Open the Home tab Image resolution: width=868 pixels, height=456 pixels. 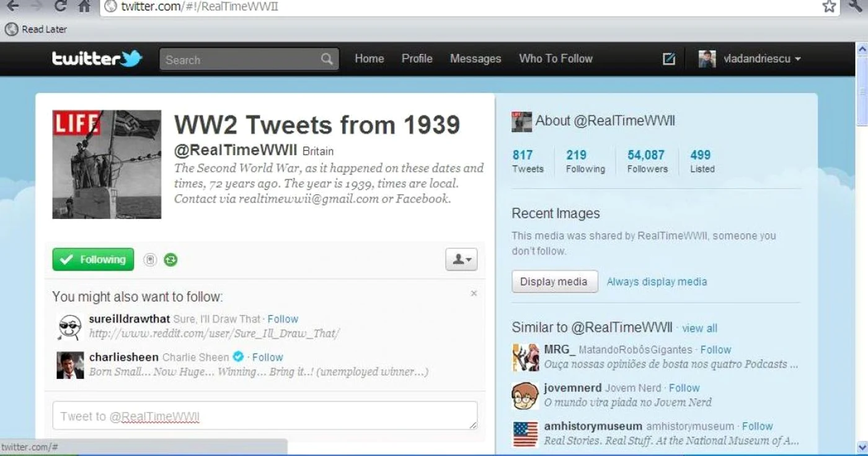(x=369, y=59)
